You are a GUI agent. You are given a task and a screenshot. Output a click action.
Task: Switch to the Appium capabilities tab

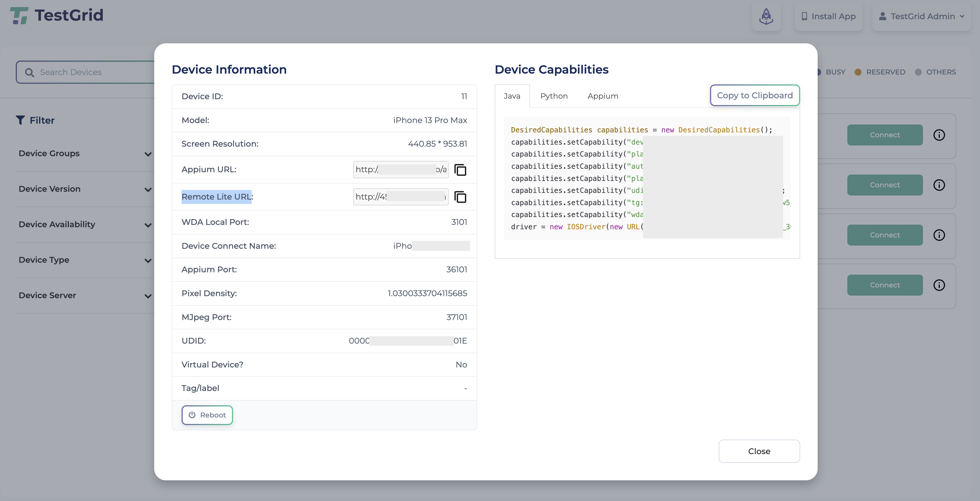[603, 96]
